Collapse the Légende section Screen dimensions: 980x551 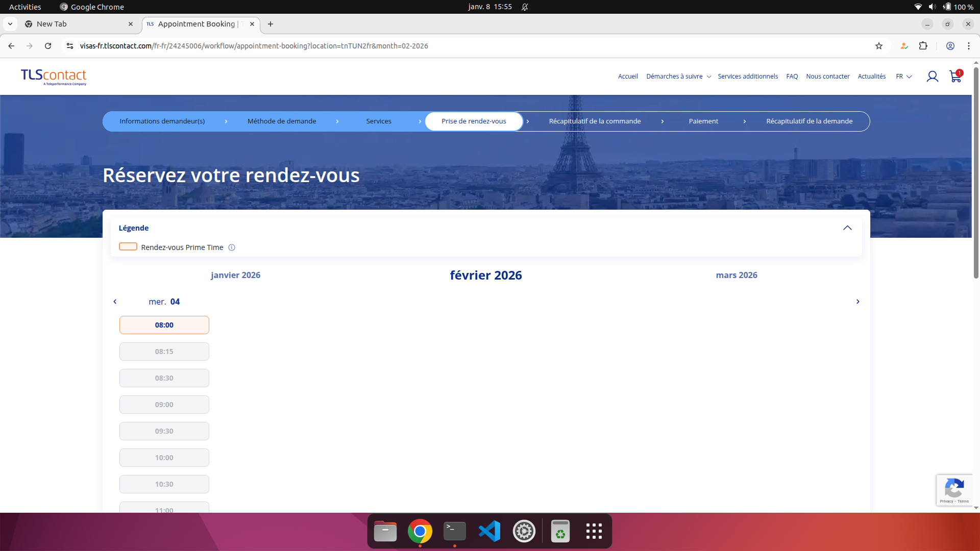[x=848, y=228]
